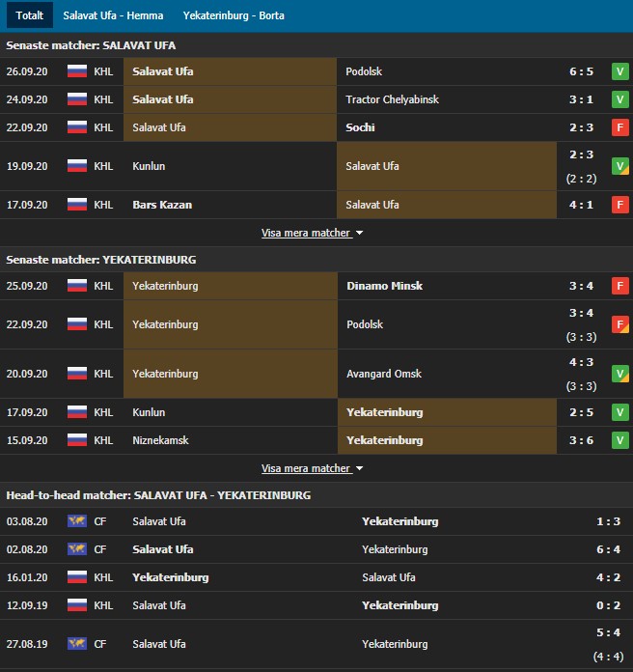Open the Avangard Omsk match row

(383, 374)
